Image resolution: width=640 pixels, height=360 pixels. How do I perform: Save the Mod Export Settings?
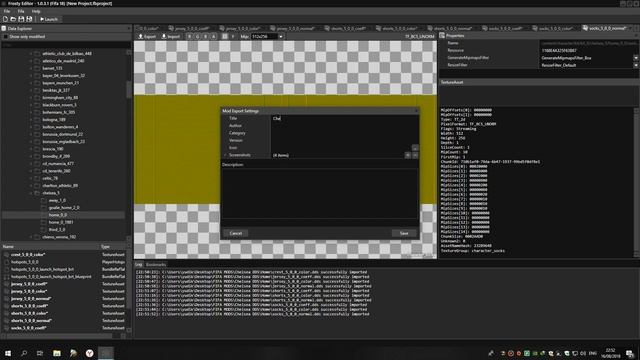pos(404,233)
